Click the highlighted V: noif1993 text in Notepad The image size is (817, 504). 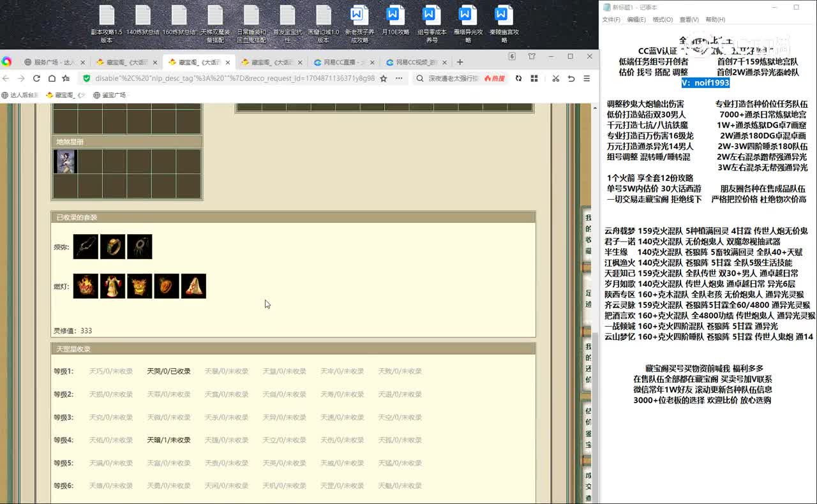[x=705, y=83]
